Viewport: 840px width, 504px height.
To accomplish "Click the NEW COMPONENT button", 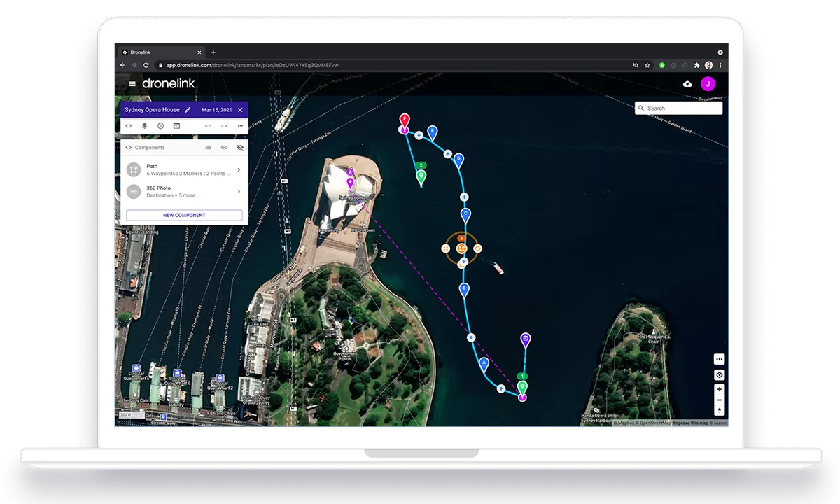I will click(184, 215).
